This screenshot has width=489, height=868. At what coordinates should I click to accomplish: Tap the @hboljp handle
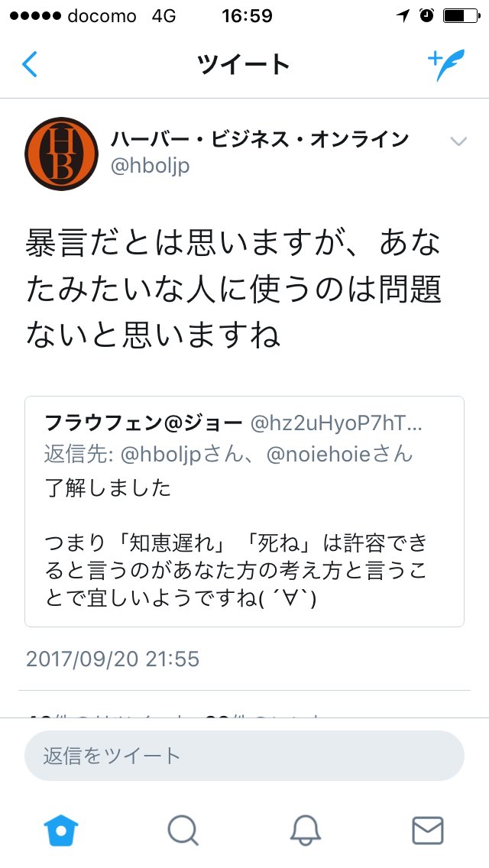pos(150,166)
